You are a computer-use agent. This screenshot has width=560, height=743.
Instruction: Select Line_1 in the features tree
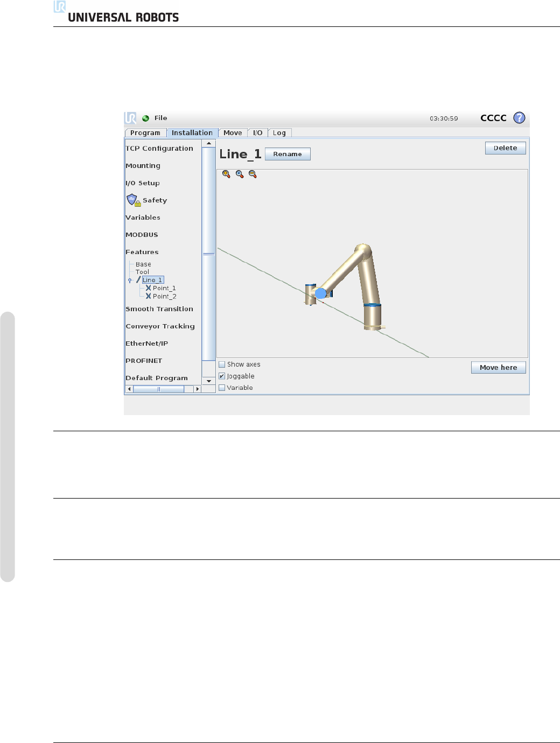tap(152, 280)
